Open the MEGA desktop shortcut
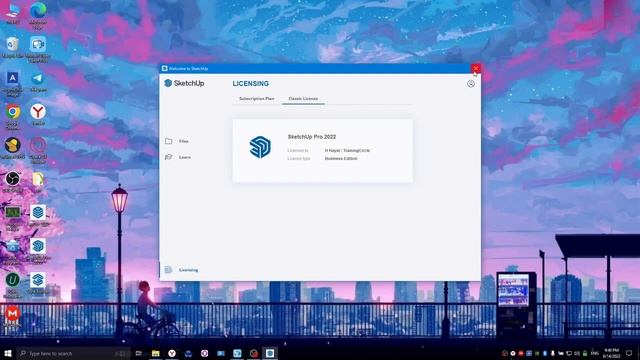 [12, 316]
